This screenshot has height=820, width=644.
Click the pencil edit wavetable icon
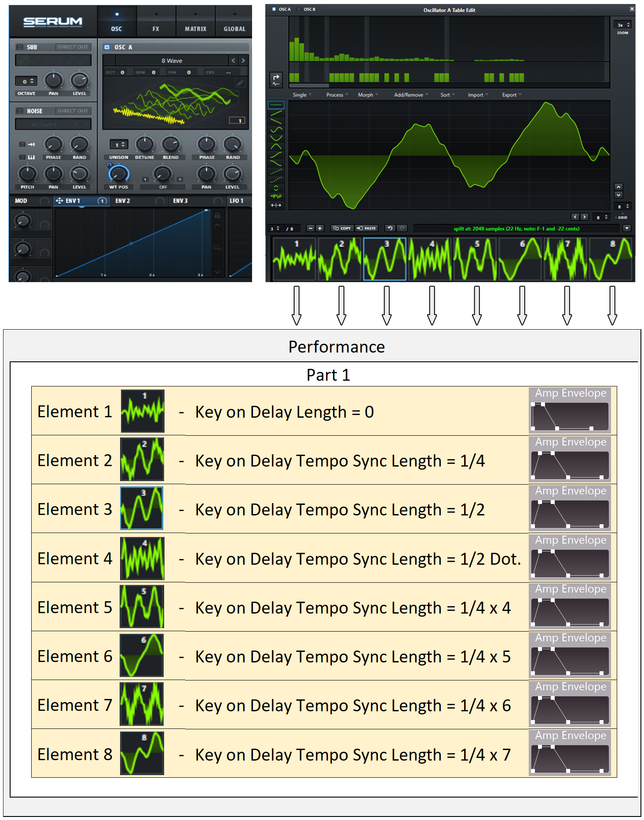tap(240, 82)
